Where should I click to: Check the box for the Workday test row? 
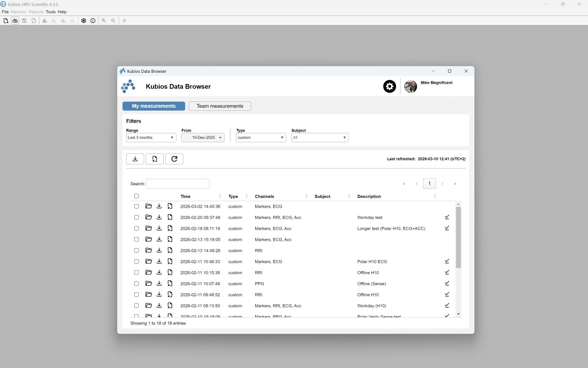click(136, 218)
